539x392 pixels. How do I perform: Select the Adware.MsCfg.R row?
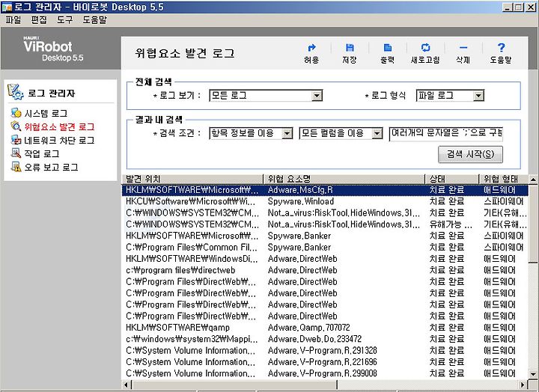tap(325, 190)
